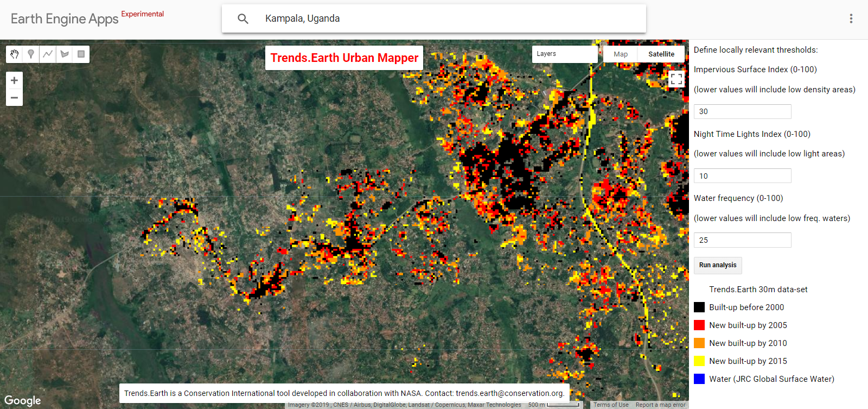Open the Layers dropdown
This screenshot has width=868, height=409.
(564, 54)
